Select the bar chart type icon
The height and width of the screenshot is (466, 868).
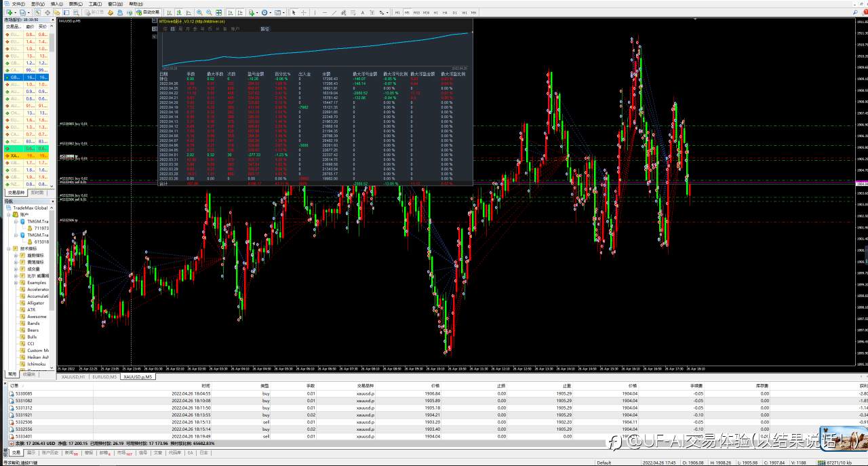click(168, 12)
